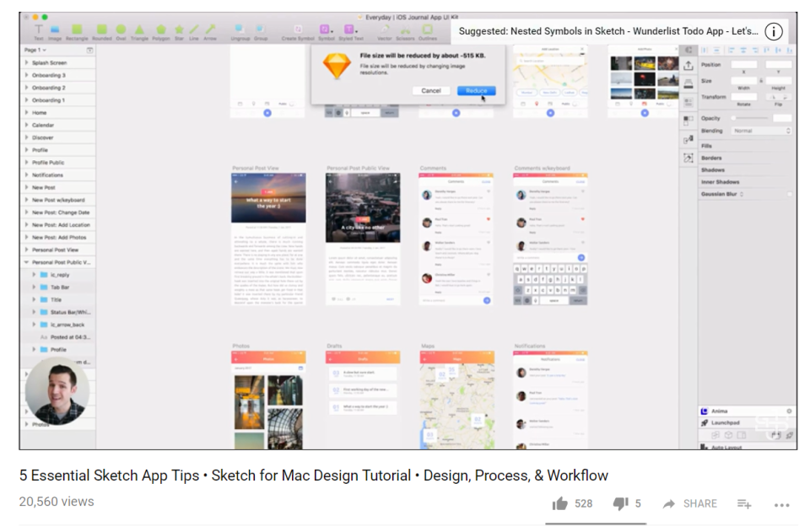Select the Home artboard in layer list
The image size is (810, 532).
click(58, 112)
